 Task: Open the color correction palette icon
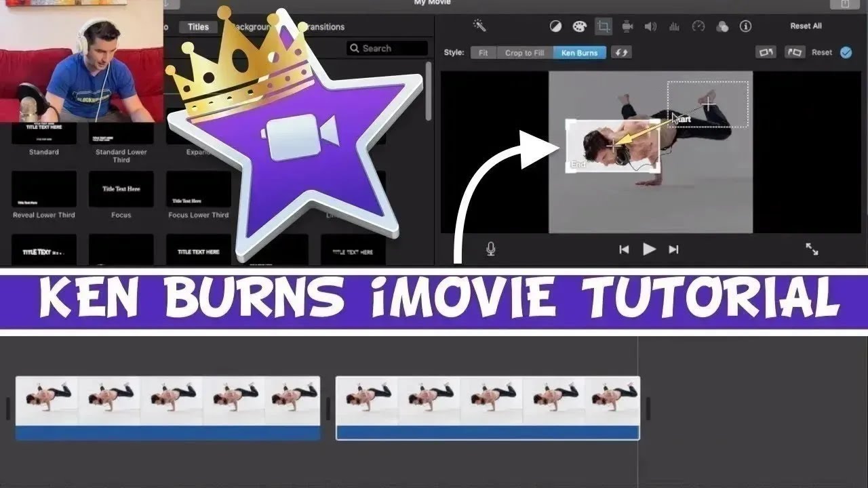(579, 26)
